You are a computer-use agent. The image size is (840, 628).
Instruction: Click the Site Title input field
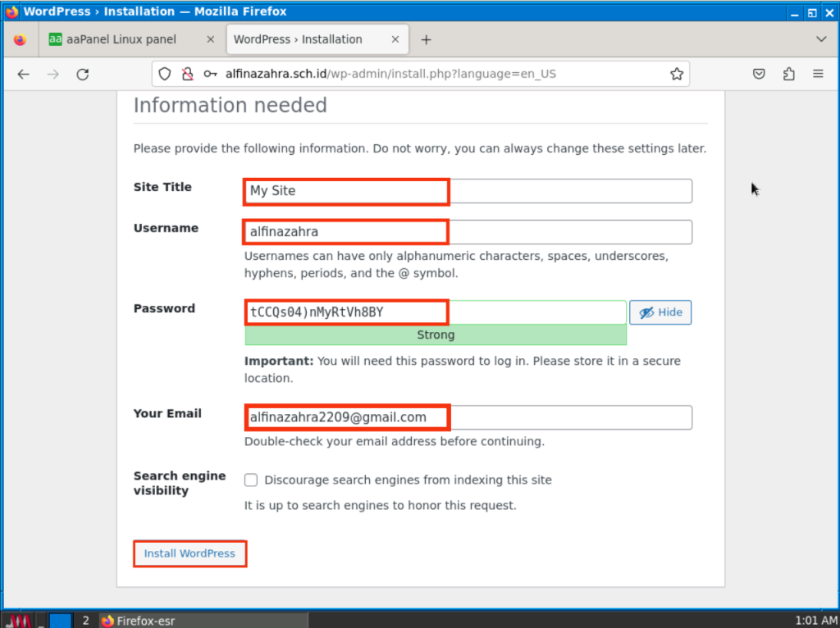[468, 191]
